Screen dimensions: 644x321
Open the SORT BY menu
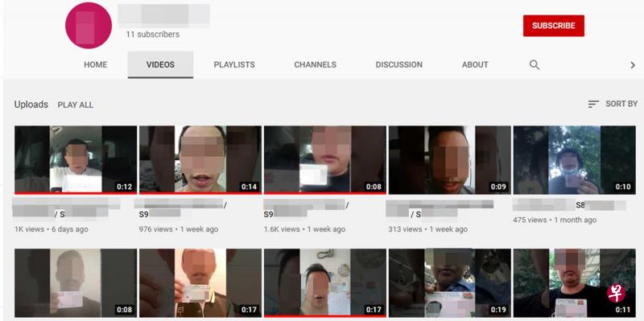tap(613, 105)
